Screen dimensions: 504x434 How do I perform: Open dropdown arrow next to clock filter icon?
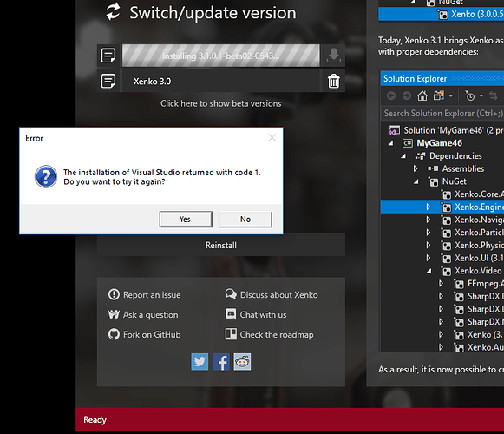(481, 95)
